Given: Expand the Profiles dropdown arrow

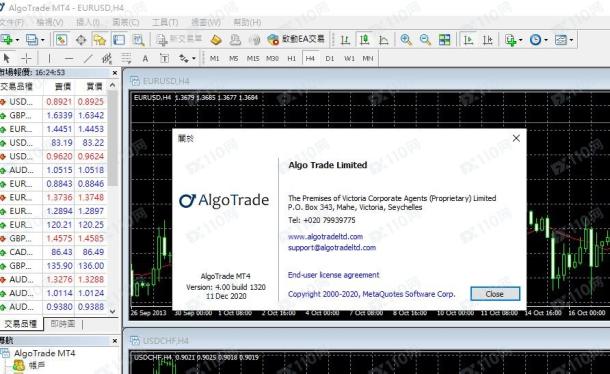Looking at the screenshot, I should click(43, 40).
